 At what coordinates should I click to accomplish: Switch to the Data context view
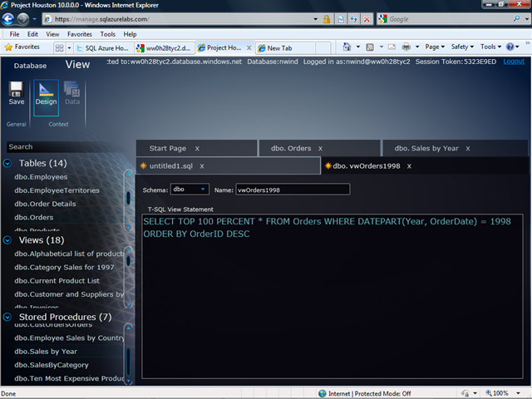click(x=72, y=93)
